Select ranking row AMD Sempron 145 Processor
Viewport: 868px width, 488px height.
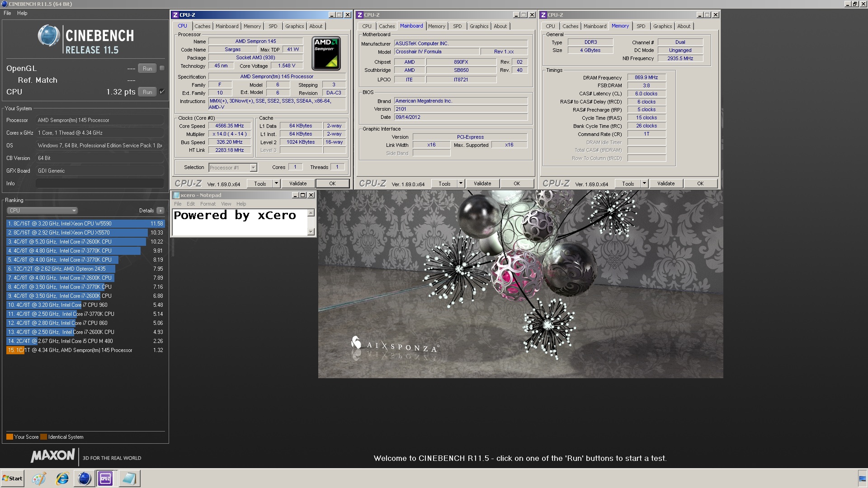click(x=85, y=350)
